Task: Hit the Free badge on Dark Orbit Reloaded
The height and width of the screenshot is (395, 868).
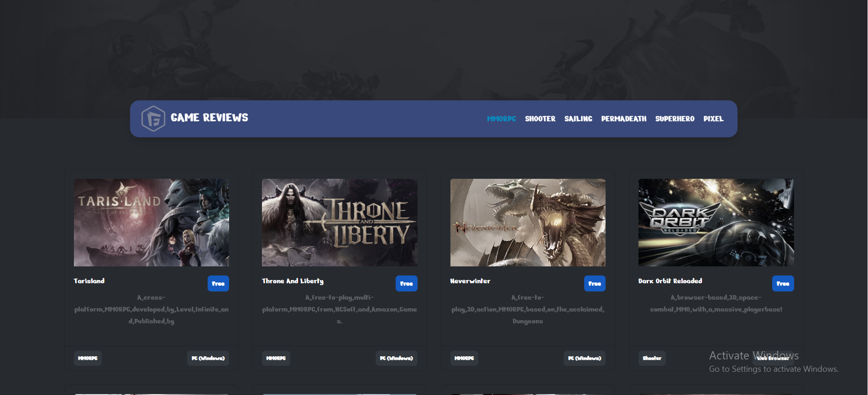Action: (x=783, y=283)
